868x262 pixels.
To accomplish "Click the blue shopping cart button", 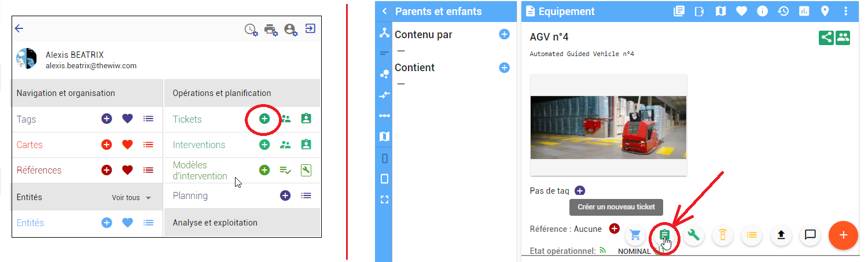I will [x=635, y=235].
